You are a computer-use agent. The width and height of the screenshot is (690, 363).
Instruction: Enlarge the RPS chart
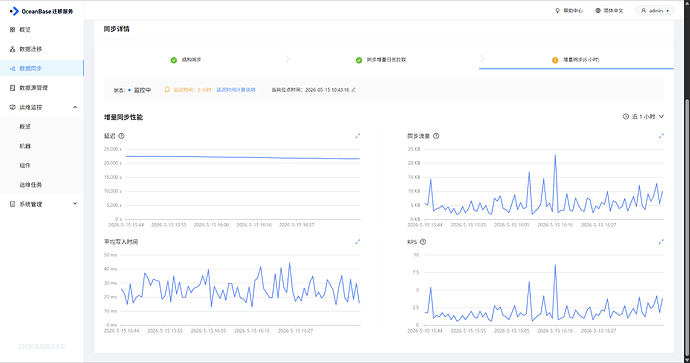click(661, 242)
